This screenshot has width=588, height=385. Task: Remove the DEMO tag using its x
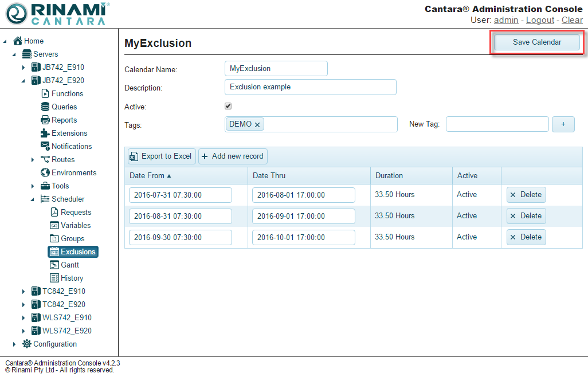[x=257, y=124]
